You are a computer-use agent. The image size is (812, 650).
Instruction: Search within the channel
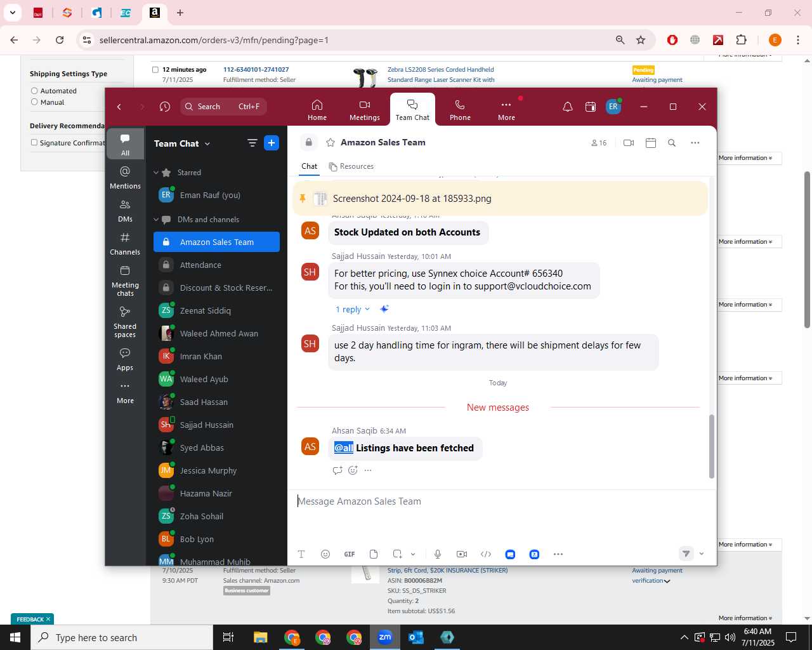672,143
